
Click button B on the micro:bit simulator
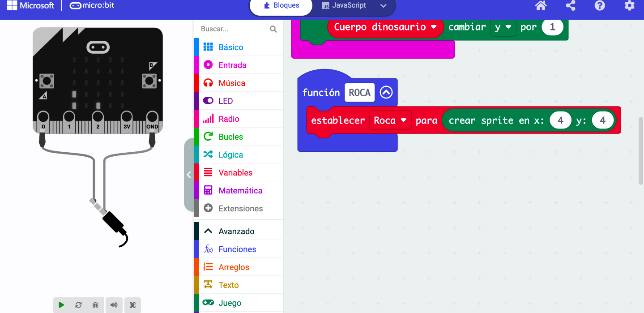(149, 81)
